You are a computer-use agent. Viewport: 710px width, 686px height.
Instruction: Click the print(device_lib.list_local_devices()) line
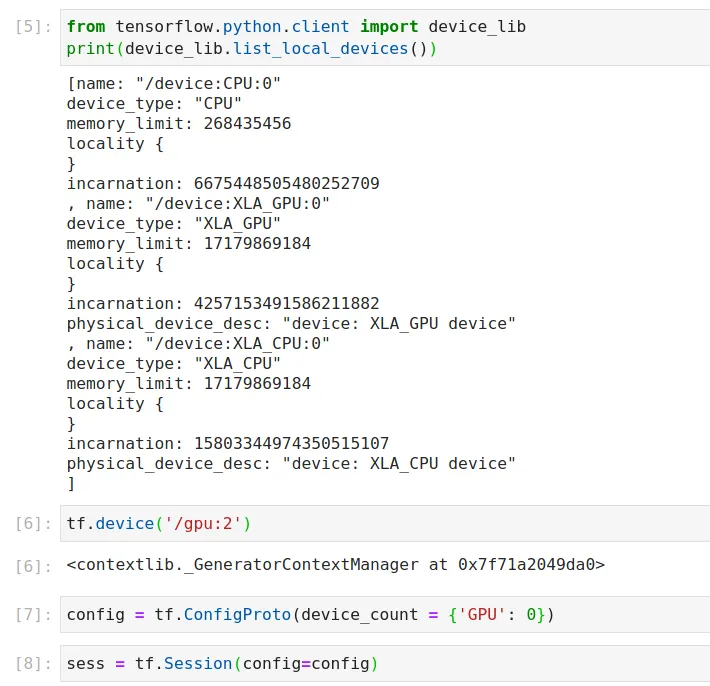[252, 48]
